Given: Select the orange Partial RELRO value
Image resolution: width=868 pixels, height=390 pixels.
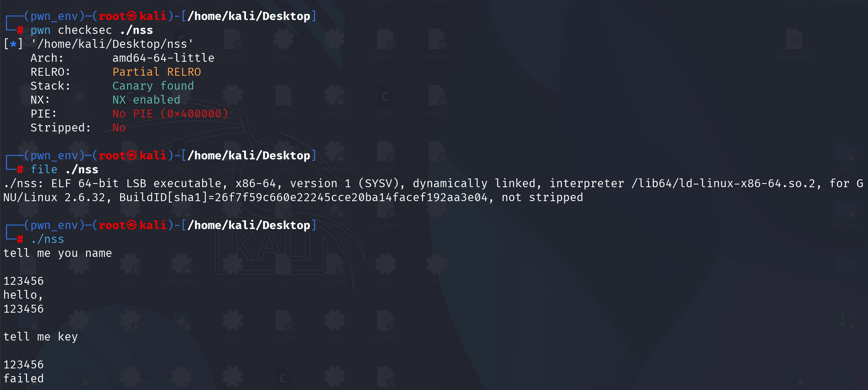Looking at the screenshot, I should click(157, 72).
